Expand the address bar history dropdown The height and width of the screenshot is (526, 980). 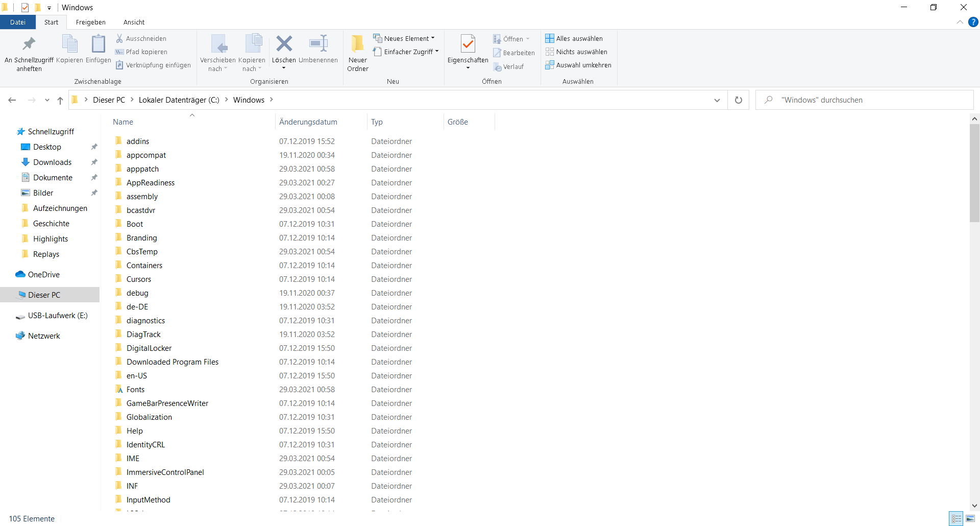click(x=717, y=100)
